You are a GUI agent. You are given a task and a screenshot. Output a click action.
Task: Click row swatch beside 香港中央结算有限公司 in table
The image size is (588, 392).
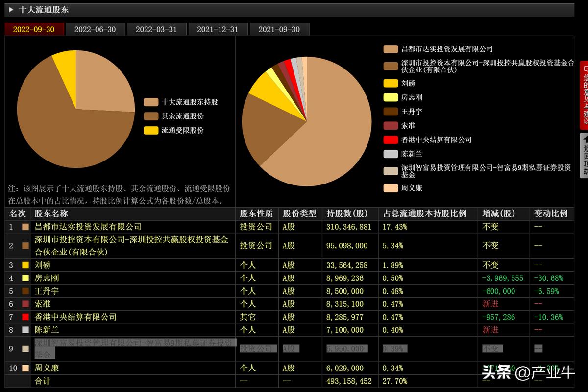point(25,317)
